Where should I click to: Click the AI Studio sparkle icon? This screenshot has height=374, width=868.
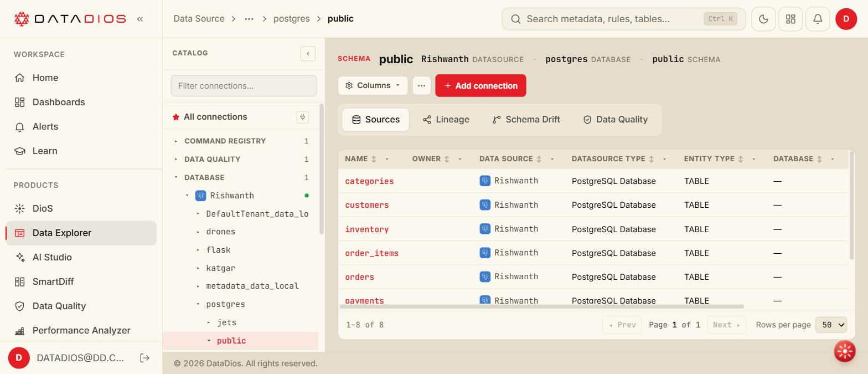(20, 257)
